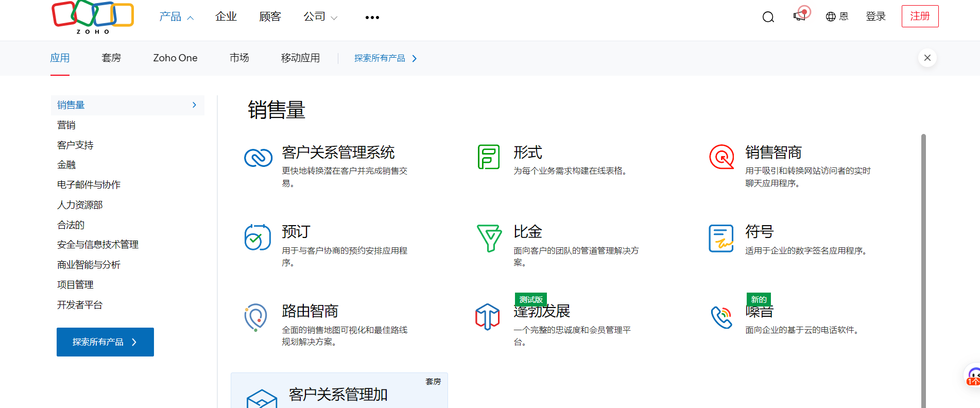Click the blue 探索所有产品 button
Screen dimensions: 980x408
(x=105, y=342)
